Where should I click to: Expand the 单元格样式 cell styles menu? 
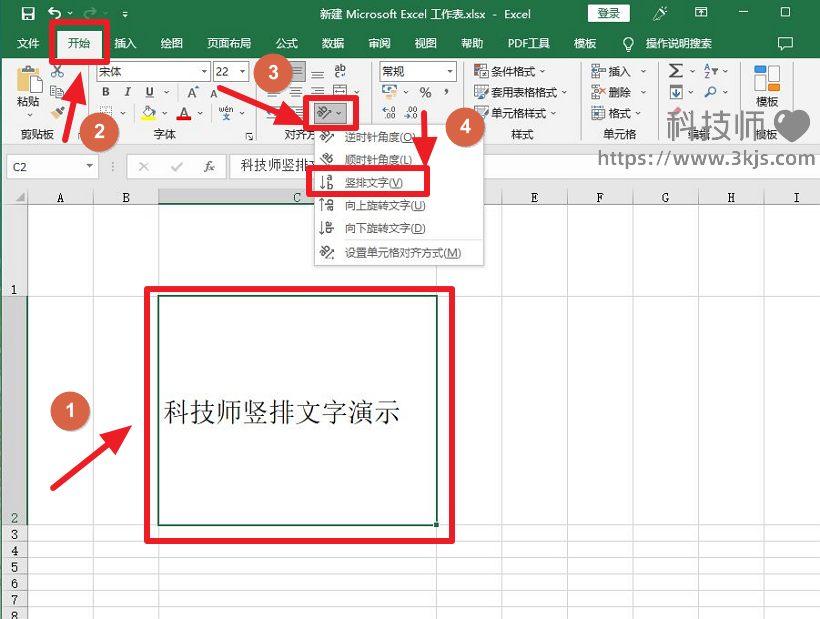[x=554, y=113]
